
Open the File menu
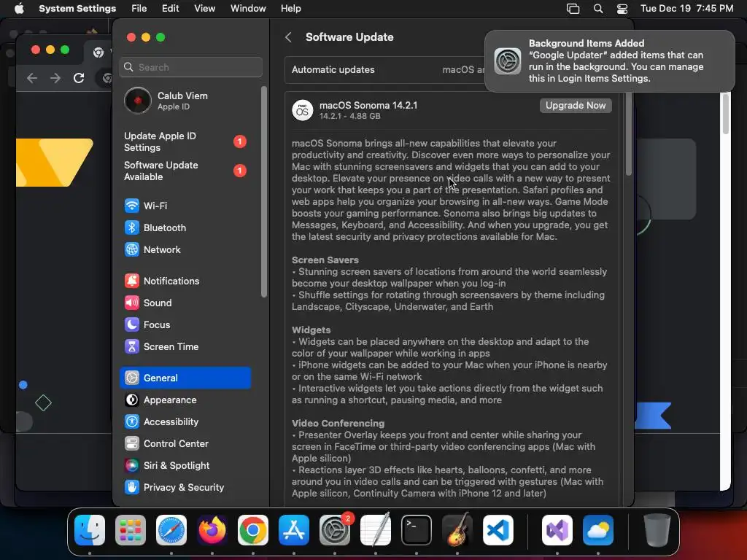click(x=139, y=9)
